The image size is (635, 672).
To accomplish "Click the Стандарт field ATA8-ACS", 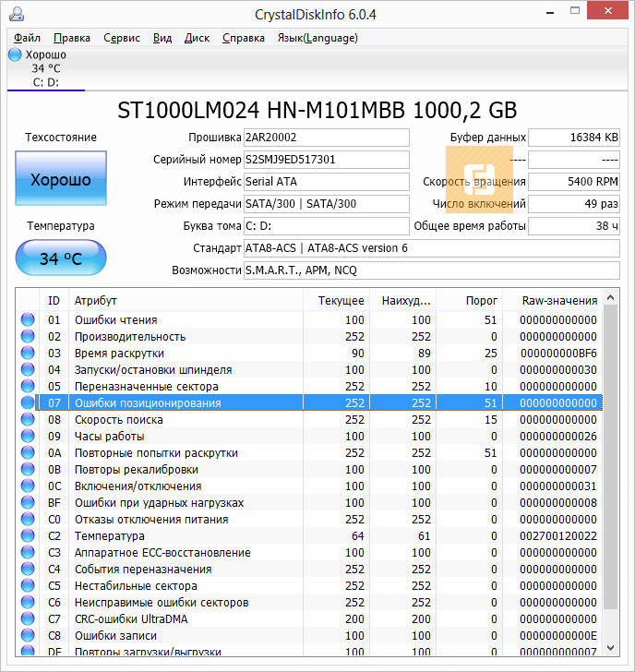I will click(432, 248).
